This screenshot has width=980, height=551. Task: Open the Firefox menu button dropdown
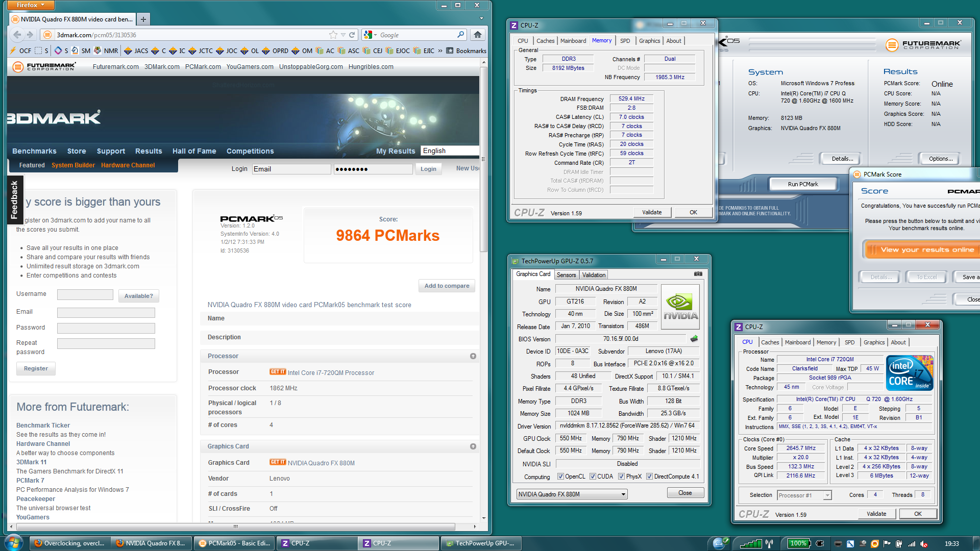click(30, 5)
